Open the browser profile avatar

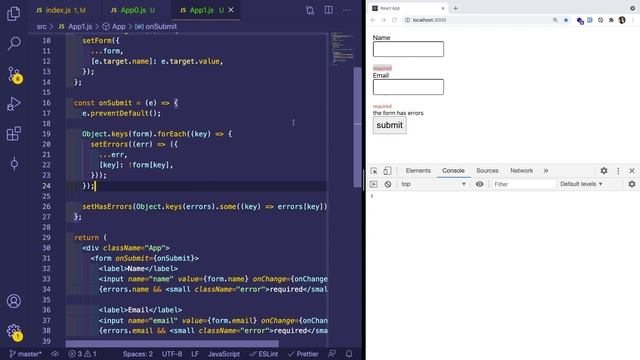(x=622, y=20)
